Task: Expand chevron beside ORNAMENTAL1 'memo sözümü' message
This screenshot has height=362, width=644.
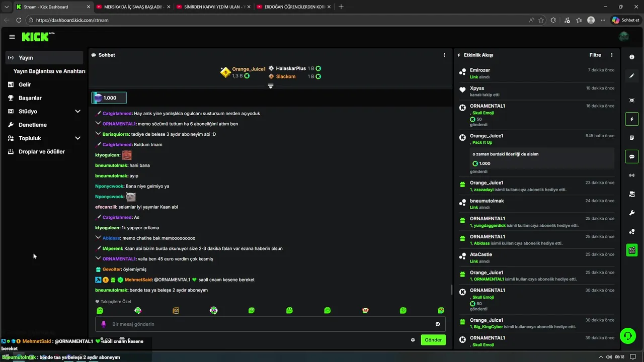Action: coord(98,123)
